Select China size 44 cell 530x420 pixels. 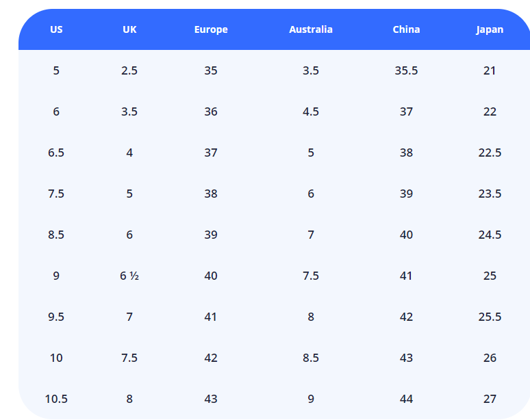406,399
